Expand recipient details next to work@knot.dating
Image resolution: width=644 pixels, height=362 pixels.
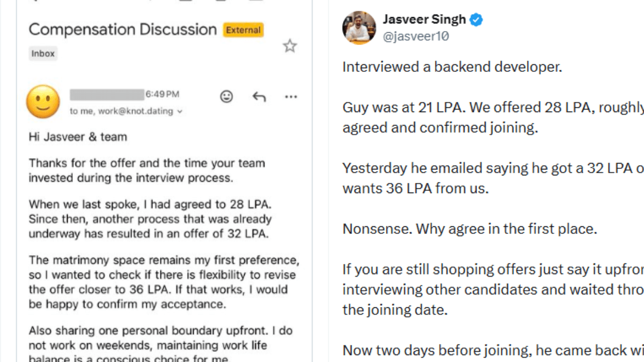[x=180, y=112]
